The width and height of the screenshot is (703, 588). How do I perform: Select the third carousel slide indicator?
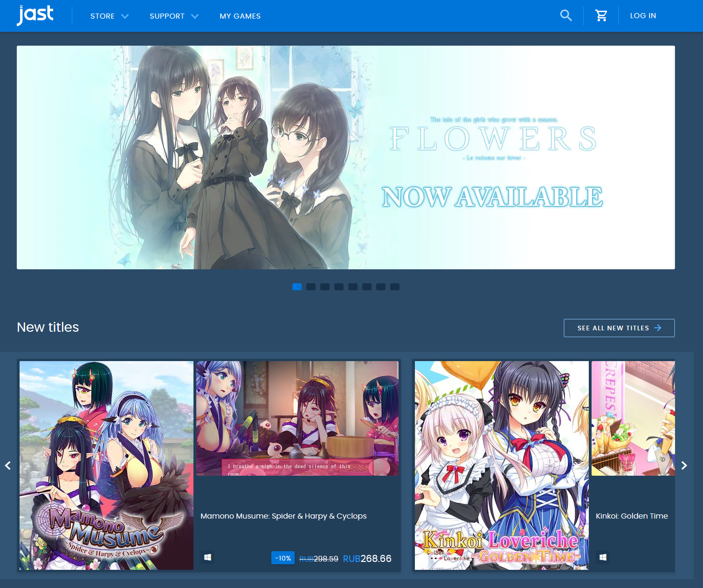pyautogui.click(x=325, y=287)
